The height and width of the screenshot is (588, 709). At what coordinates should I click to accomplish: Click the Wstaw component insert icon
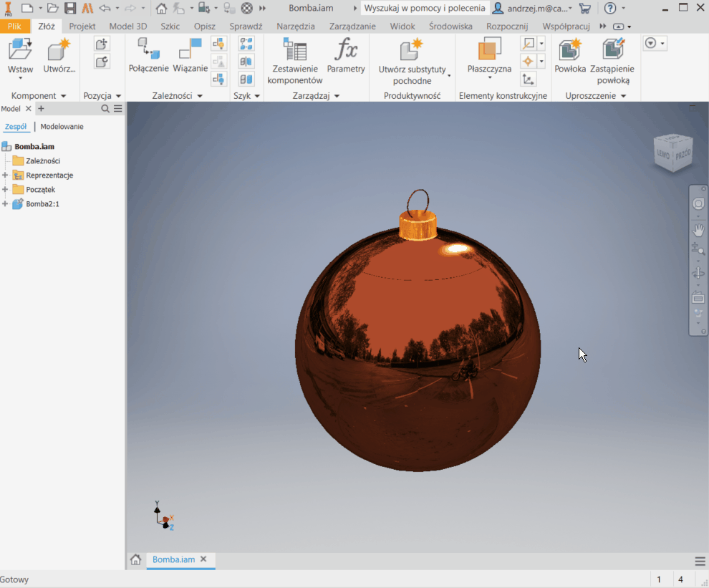(x=20, y=50)
